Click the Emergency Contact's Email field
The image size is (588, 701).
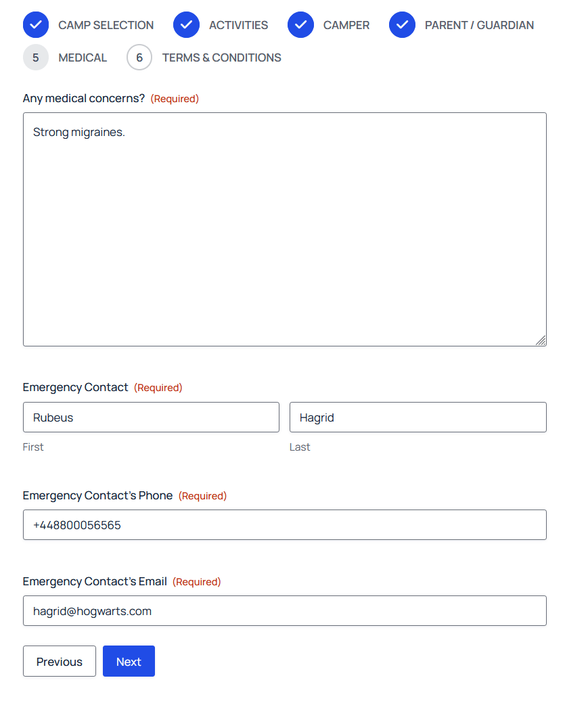coord(284,610)
